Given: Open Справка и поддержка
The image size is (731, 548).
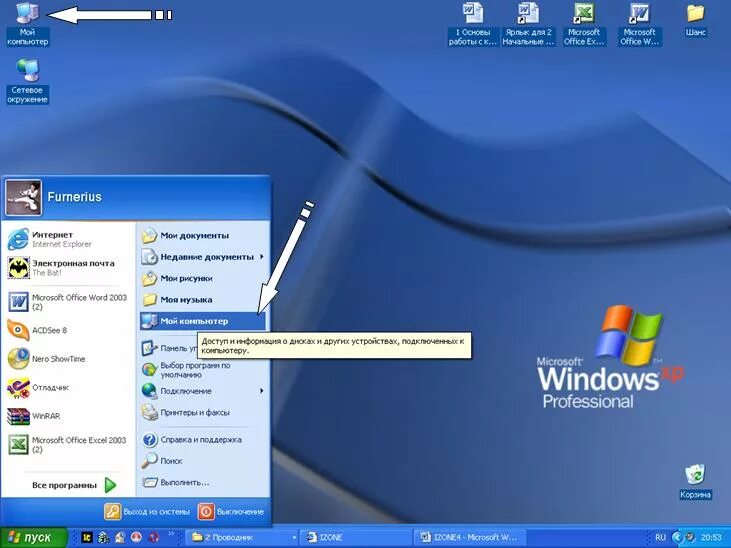Looking at the screenshot, I should click(203, 440).
